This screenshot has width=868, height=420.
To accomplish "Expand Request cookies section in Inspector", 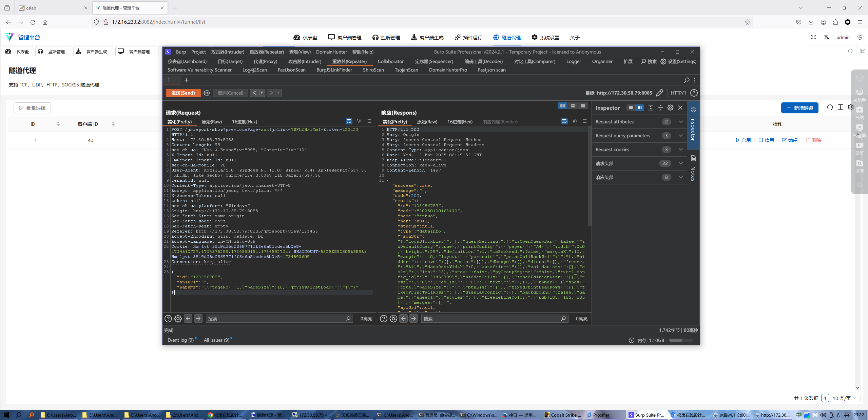I will click(x=680, y=149).
